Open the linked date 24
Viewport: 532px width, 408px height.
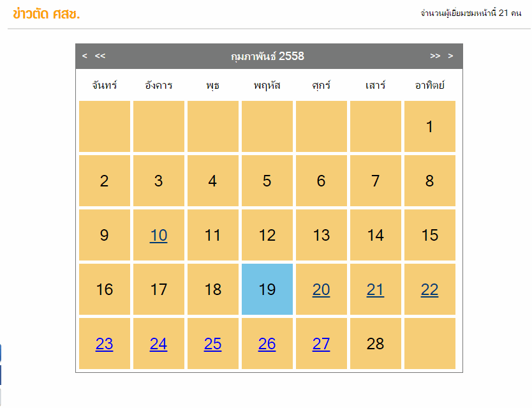coord(158,344)
